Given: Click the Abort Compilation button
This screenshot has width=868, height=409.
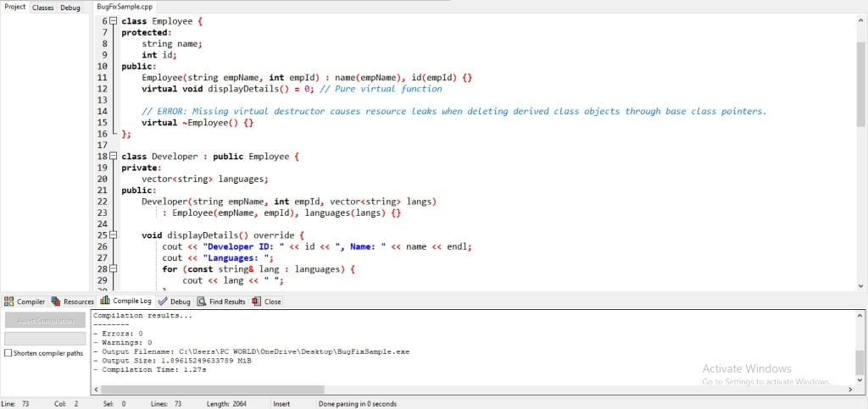Looking at the screenshot, I should [45, 320].
